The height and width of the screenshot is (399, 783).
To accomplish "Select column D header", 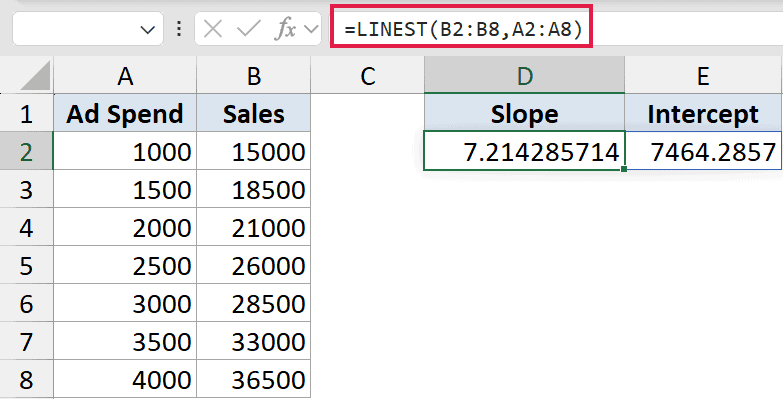I will [524, 75].
